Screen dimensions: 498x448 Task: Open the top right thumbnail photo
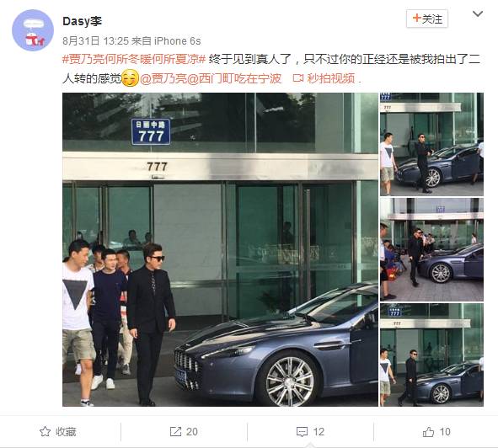point(431,144)
